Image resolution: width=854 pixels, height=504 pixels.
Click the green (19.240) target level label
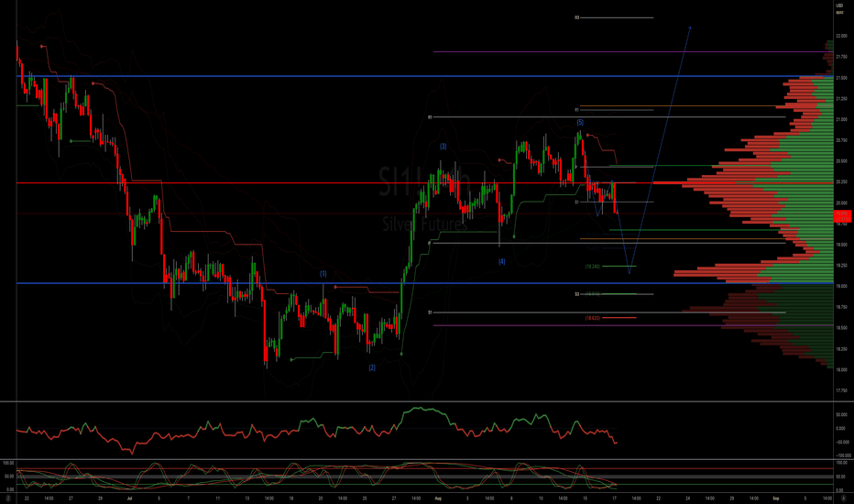[593, 267]
